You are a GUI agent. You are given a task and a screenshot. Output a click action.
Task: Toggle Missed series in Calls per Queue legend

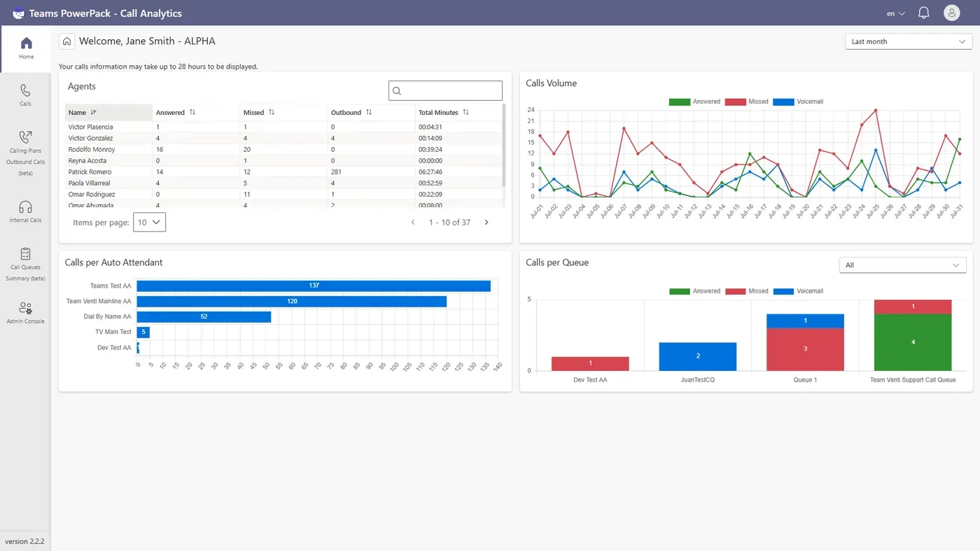[x=746, y=291]
